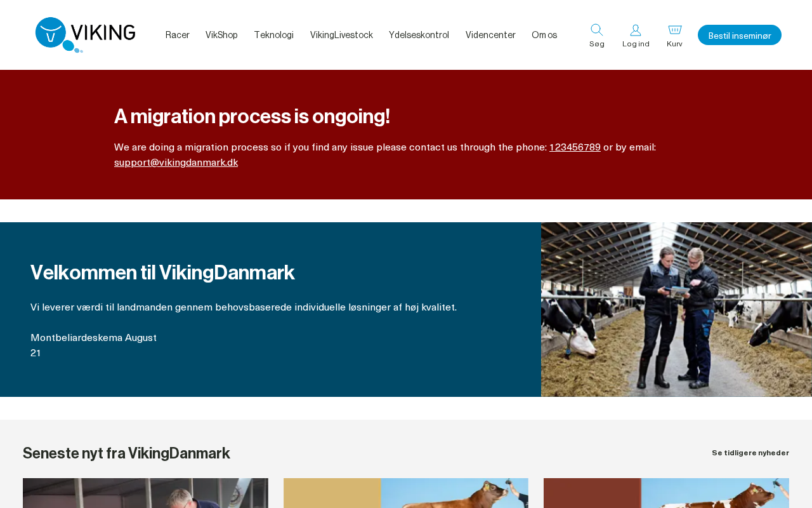Click the Log ind user icon

pos(636,30)
